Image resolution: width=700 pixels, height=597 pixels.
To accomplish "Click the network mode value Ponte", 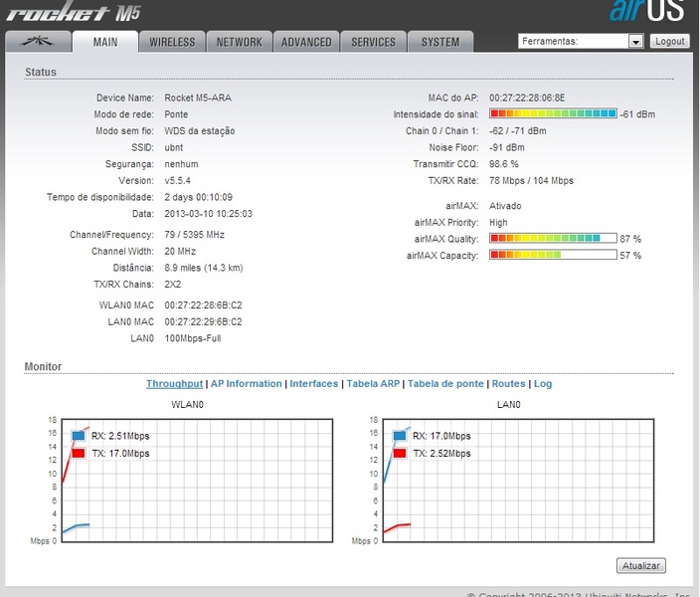I will 176,114.
